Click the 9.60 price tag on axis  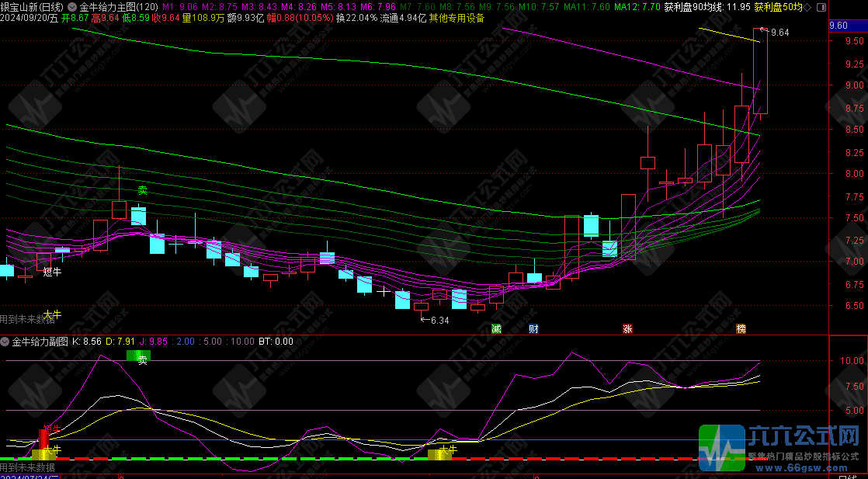(x=838, y=25)
